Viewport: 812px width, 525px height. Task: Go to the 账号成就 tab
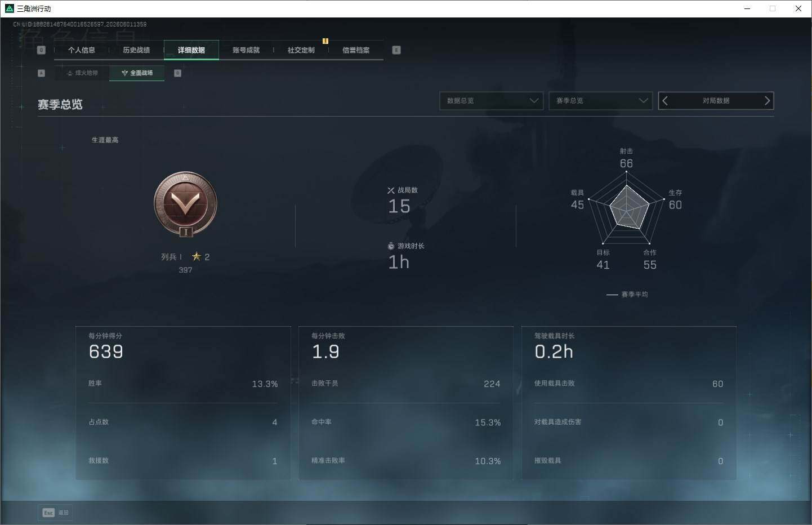click(x=246, y=50)
